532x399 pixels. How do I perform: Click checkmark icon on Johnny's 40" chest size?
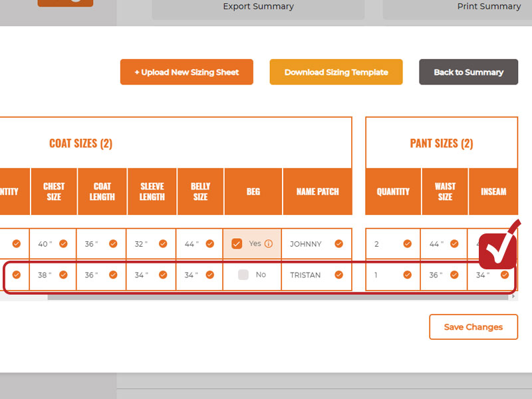click(63, 244)
